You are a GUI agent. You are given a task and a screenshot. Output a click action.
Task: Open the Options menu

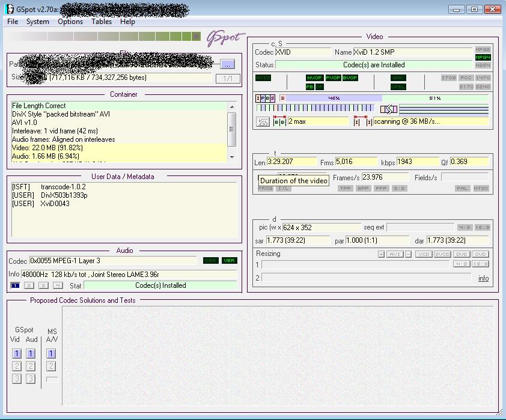70,22
